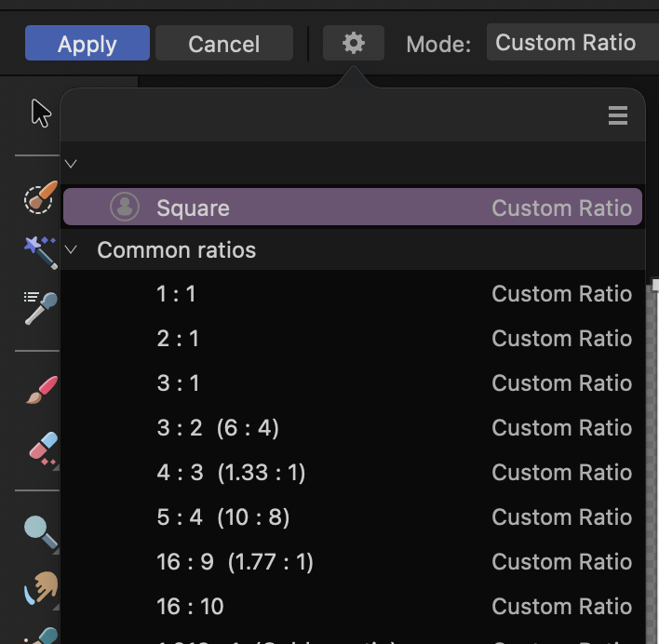This screenshot has height=644, width=659.
Task: Select the Selection Brush tool
Action: [40, 198]
